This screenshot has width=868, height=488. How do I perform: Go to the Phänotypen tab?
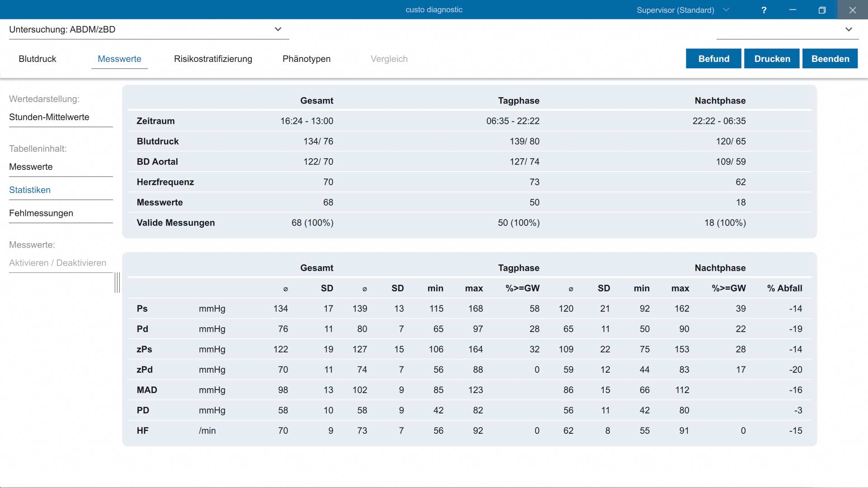[307, 59]
